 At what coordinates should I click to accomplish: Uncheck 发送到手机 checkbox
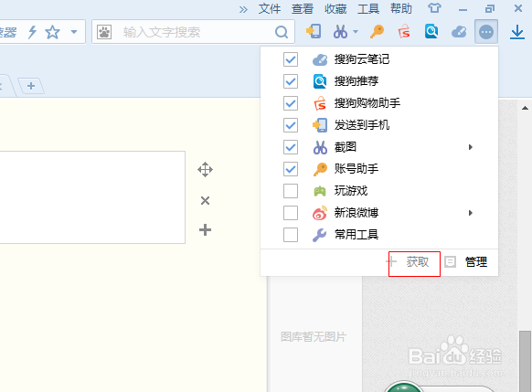coord(291,125)
